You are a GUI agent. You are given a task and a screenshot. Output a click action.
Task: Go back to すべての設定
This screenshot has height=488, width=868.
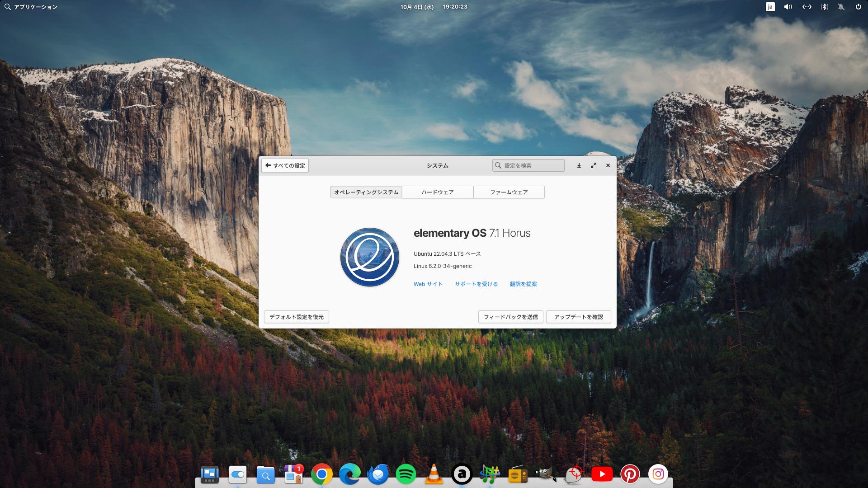(x=285, y=165)
